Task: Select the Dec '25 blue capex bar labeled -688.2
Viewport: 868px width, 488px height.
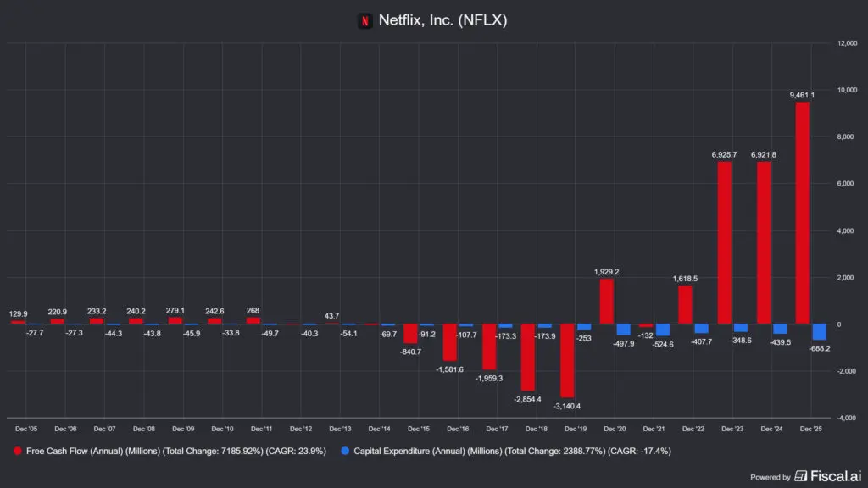Action: [x=820, y=332]
